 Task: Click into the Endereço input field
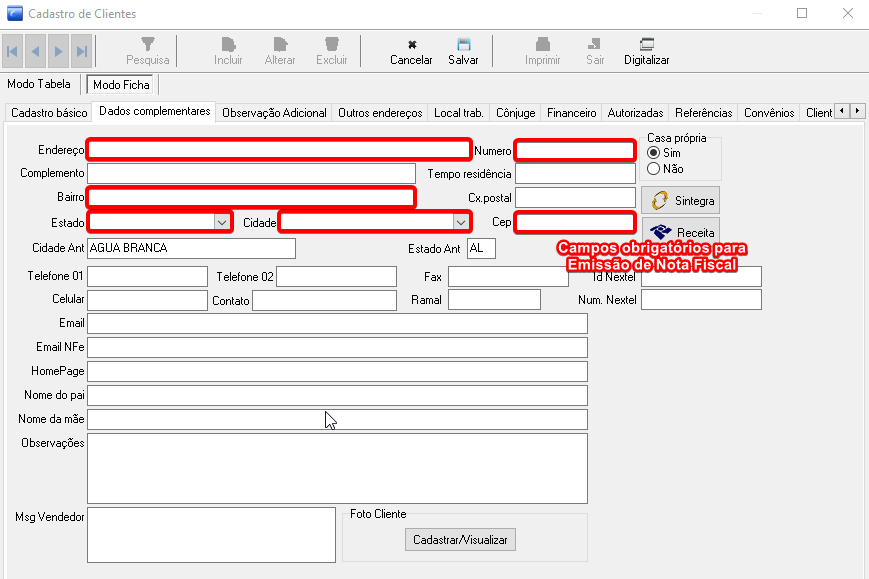point(278,150)
